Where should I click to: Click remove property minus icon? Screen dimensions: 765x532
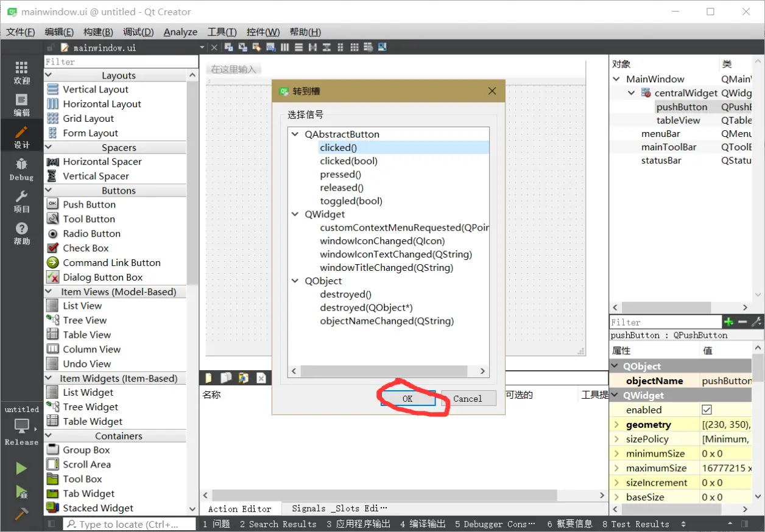742,322
